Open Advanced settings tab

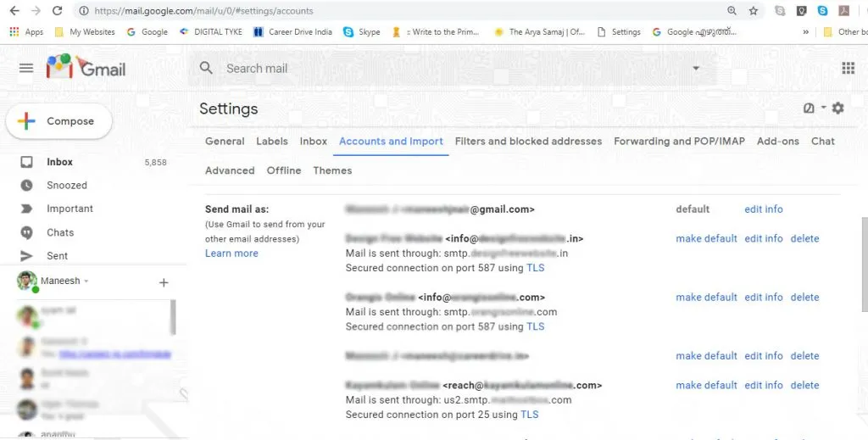tap(230, 170)
